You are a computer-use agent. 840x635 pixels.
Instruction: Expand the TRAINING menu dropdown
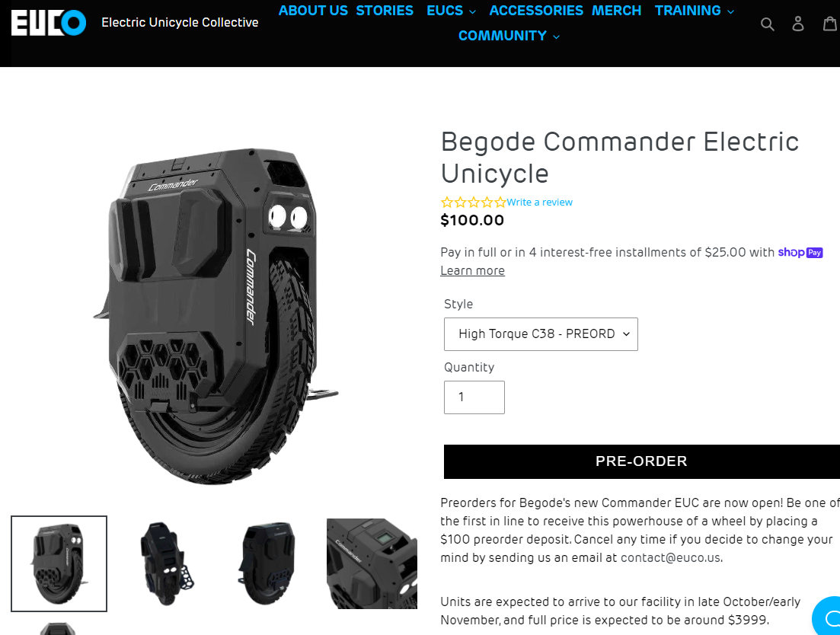coord(695,11)
